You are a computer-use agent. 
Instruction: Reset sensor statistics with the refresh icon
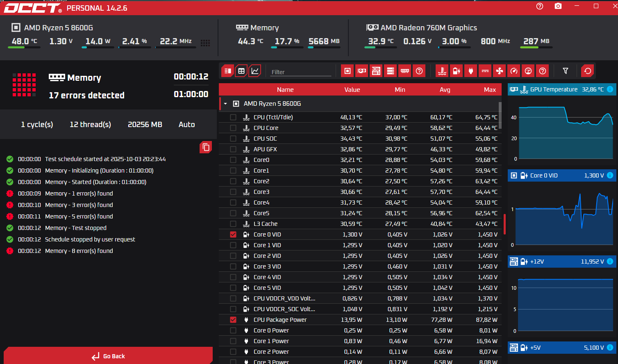587,71
